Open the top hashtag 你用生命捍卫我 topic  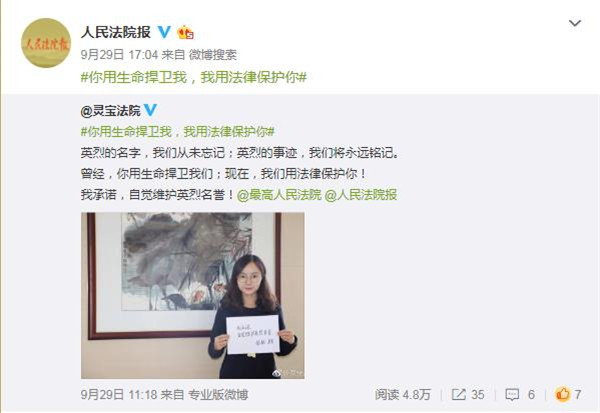click(x=194, y=77)
